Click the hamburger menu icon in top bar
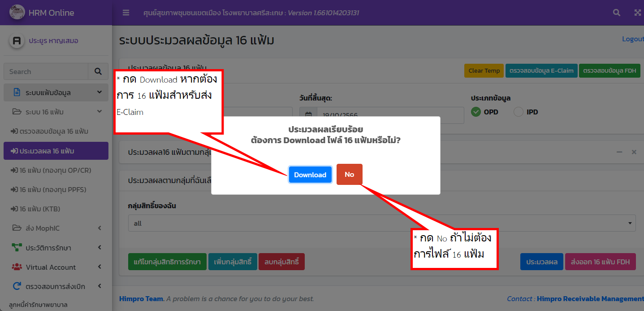The image size is (644, 311). [x=125, y=13]
